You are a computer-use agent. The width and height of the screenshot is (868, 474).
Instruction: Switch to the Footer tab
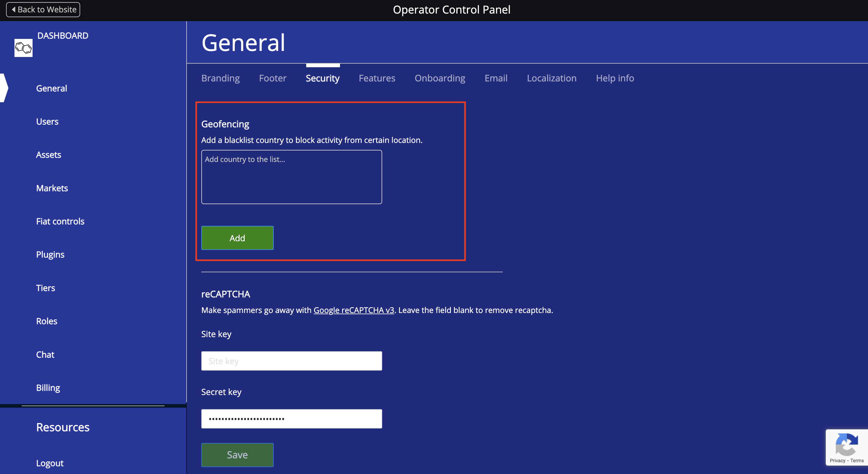click(x=272, y=78)
